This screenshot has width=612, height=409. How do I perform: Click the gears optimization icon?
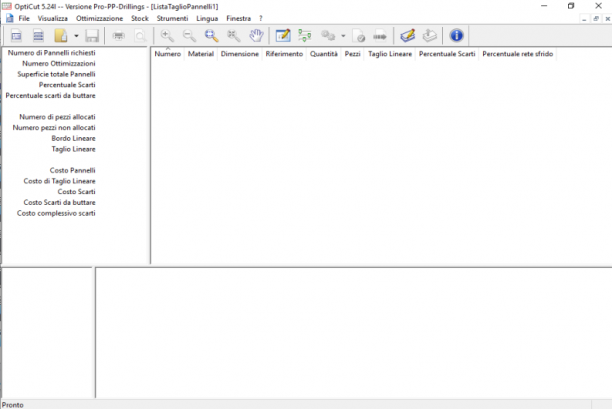coord(328,36)
